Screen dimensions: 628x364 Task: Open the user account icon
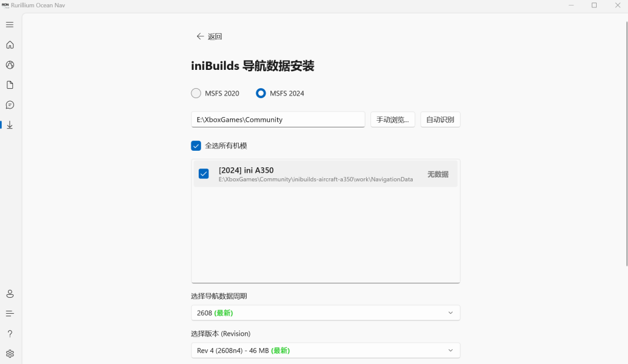[x=10, y=294]
